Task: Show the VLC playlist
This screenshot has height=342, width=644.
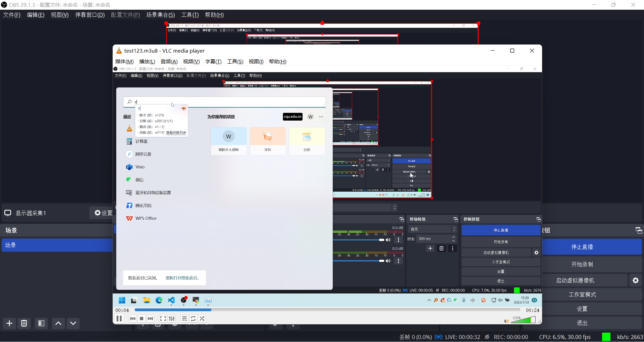Action: (x=184, y=319)
